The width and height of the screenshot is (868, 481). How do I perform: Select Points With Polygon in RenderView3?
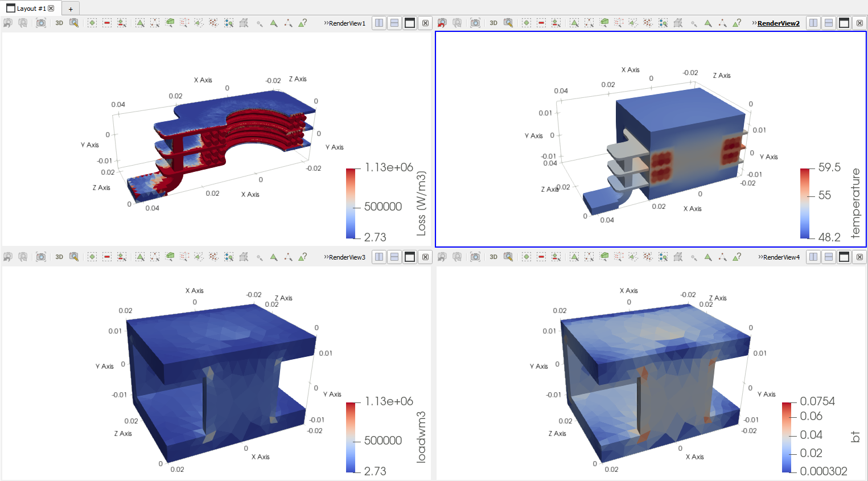(x=214, y=257)
